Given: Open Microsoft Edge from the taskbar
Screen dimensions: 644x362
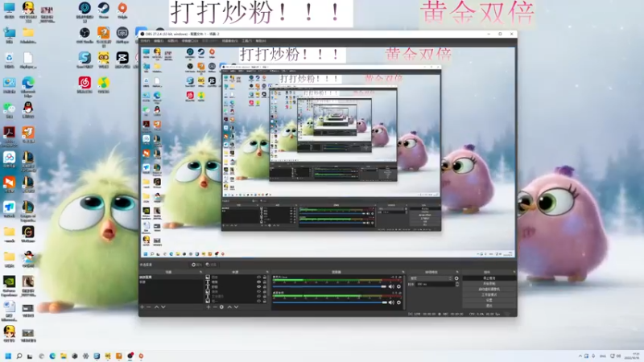Looking at the screenshot, I should 52,356.
